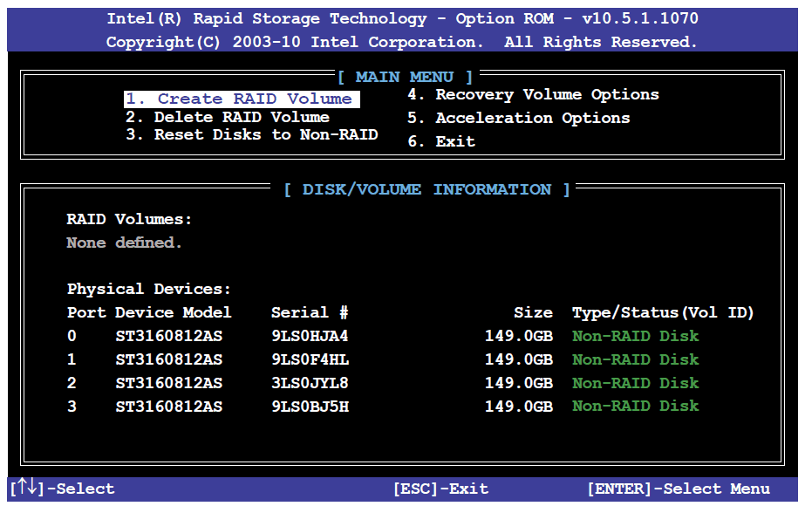Image resolution: width=812 pixels, height=506 pixels.
Task: Open Acceleration Options entry
Action: point(518,118)
